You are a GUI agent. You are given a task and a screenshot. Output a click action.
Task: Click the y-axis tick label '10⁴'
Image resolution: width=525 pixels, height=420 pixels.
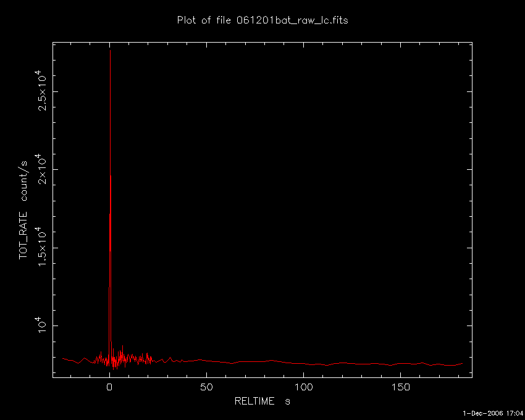pyautogui.click(x=42, y=324)
